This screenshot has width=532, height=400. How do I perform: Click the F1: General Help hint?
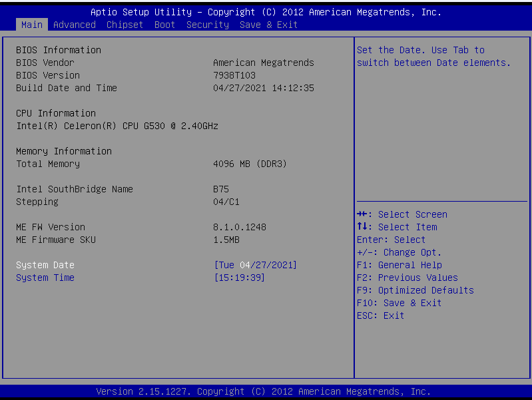click(399, 265)
